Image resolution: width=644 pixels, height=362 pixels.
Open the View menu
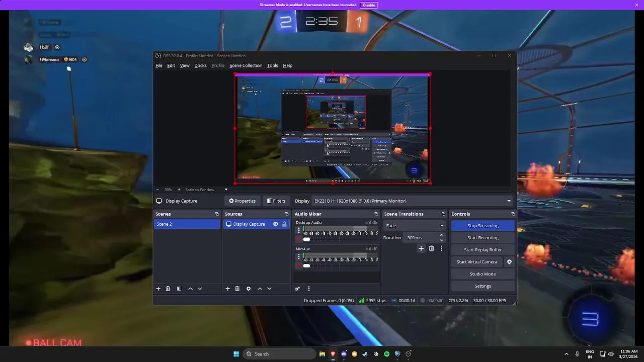click(185, 66)
